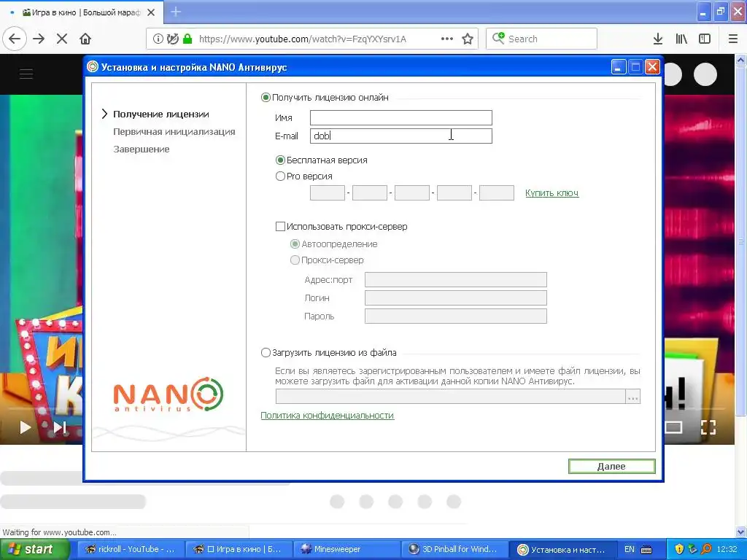The width and height of the screenshot is (747, 560).
Task: Select Получить лицензию онлайн radio button
Action: (266, 98)
